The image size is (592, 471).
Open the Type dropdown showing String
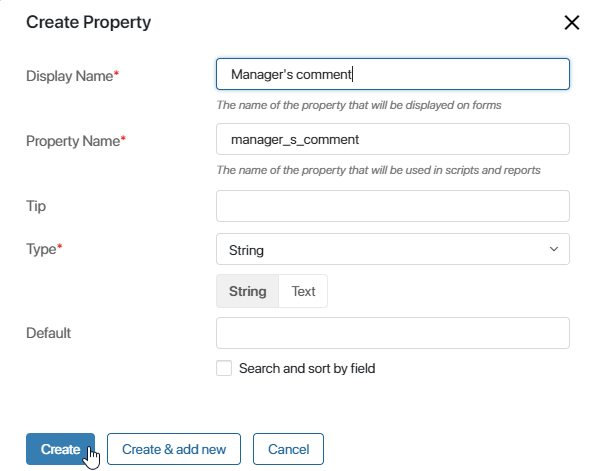(x=393, y=249)
